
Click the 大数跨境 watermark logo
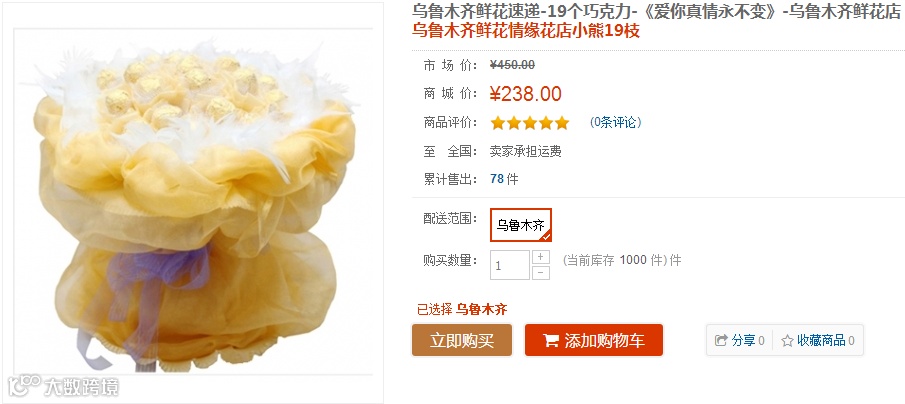coord(63,386)
